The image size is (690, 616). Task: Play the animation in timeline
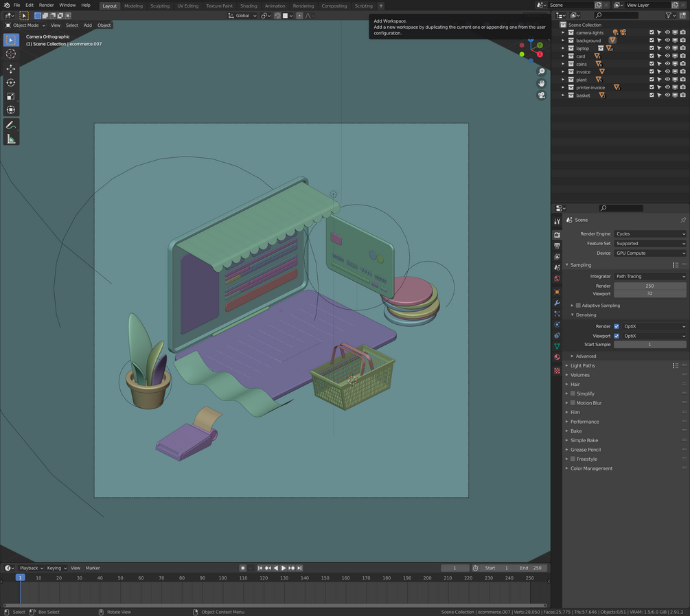[x=284, y=568]
